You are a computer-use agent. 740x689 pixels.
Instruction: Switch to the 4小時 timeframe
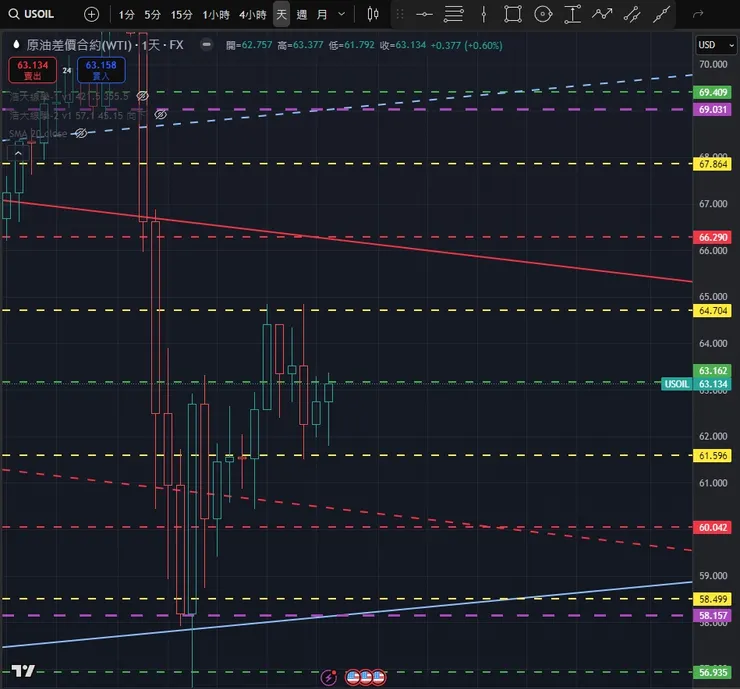252,15
